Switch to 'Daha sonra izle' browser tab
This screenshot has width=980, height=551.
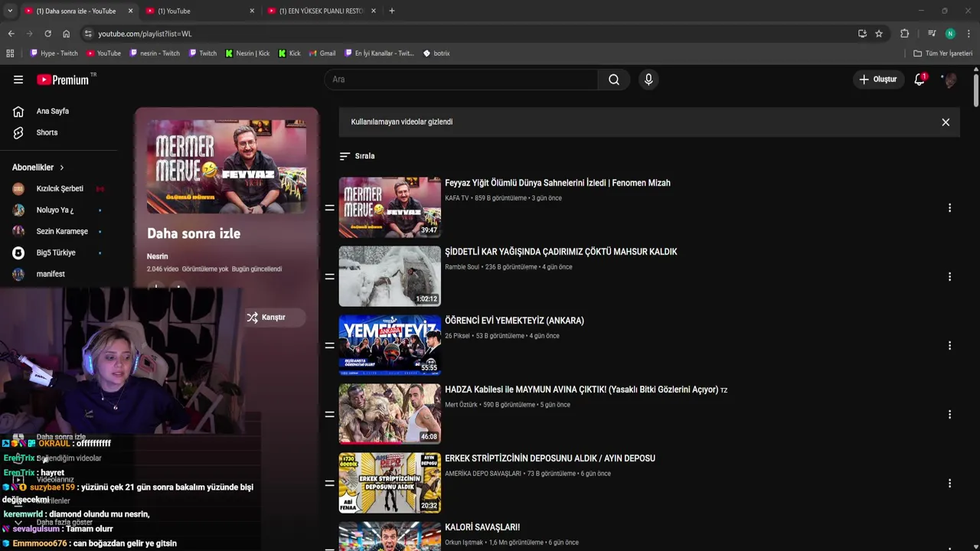(77, 11)
